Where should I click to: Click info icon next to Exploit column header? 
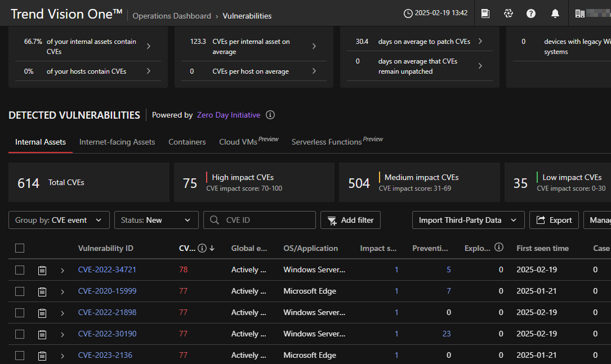(498, 248)
